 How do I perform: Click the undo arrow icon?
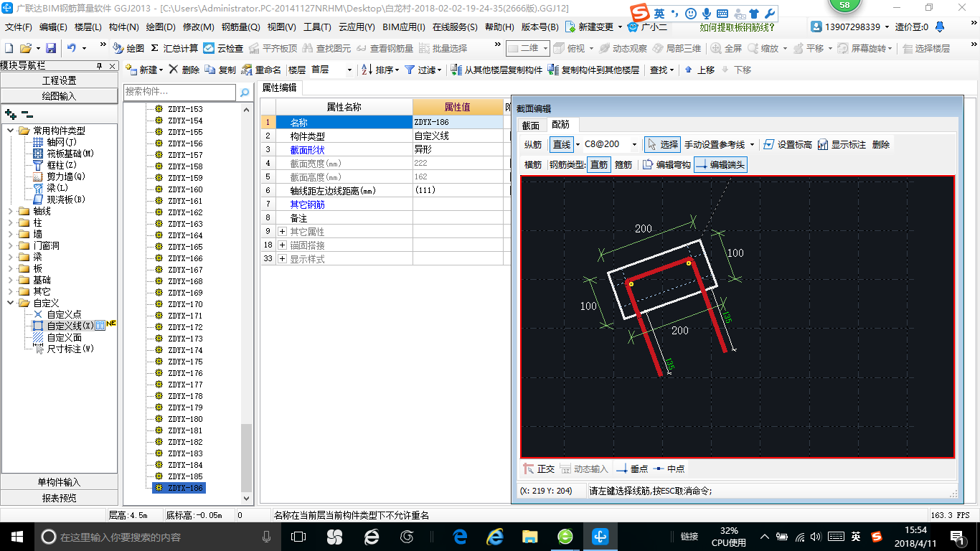click(72, 48)
